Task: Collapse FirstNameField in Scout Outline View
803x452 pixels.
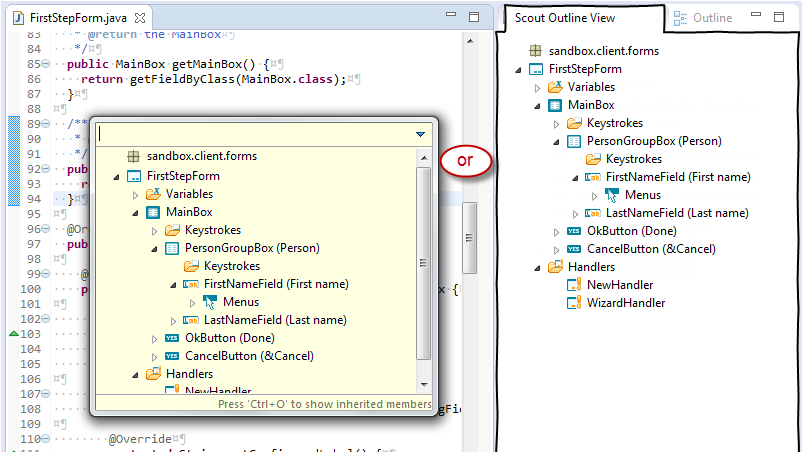Action: [x=575, y=178]
